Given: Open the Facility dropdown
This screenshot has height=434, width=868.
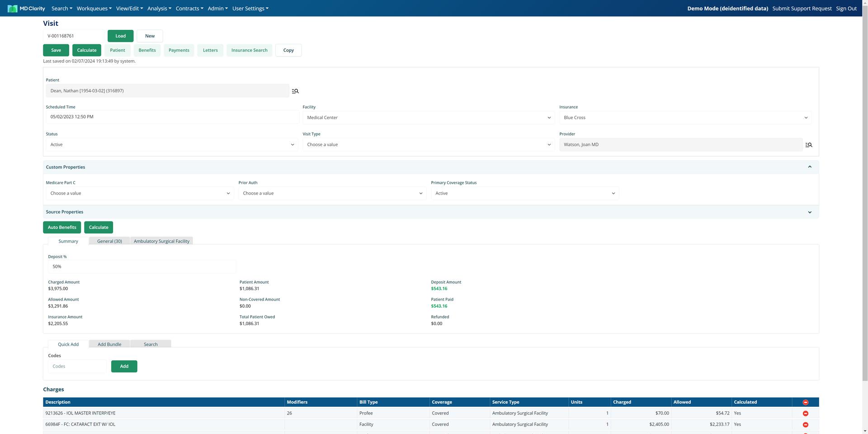Looking at the screenshot, I should tap(429, 118).
